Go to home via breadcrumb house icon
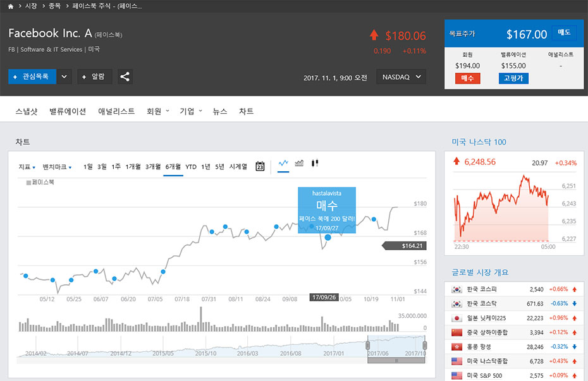Image resolution: width=588 pixels, height=381 pixels. pos(11,6)
